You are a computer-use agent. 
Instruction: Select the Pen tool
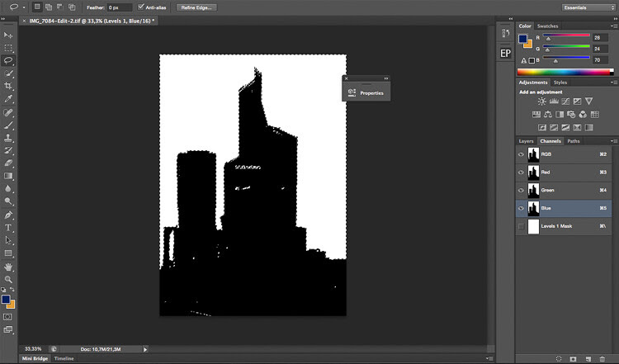[x=8, y=215]
